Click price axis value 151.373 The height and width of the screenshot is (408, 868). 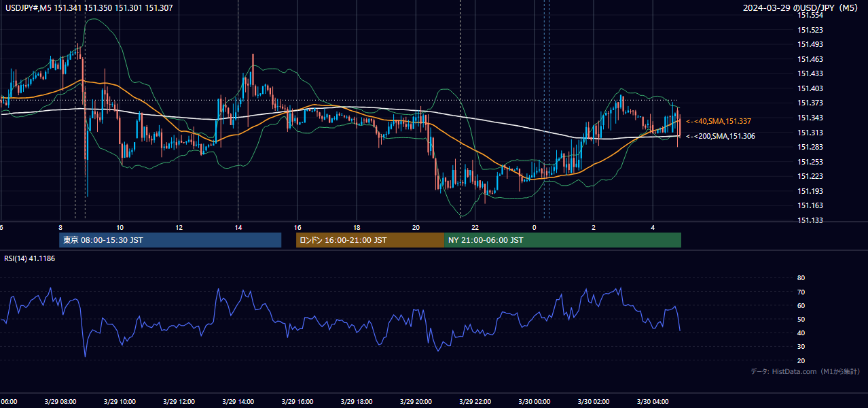tap(810, 103)
